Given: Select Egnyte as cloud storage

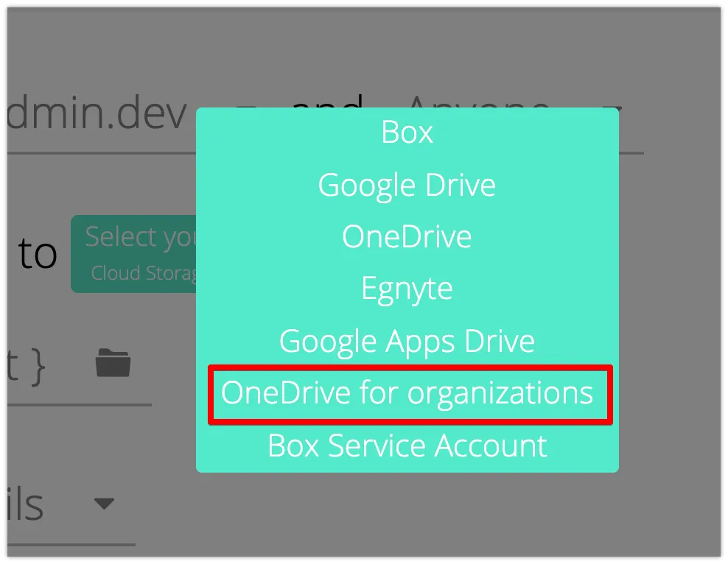Looking at the screenshot, I should tap(407, 289).
